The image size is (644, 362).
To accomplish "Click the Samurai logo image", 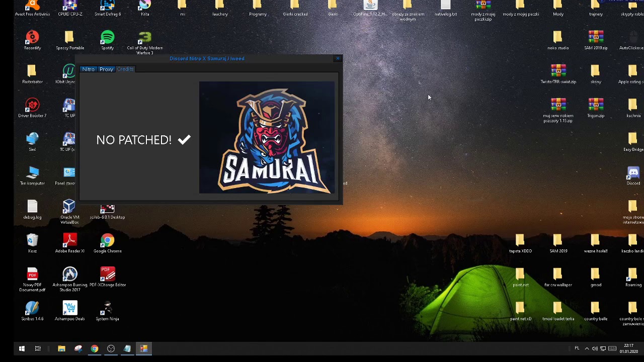I will 267,137.
